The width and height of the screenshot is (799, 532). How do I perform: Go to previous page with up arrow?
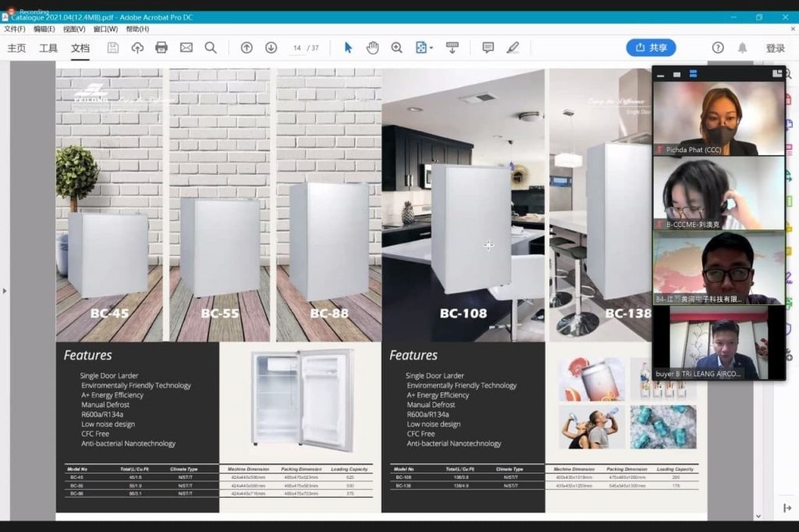click(247, 48)
